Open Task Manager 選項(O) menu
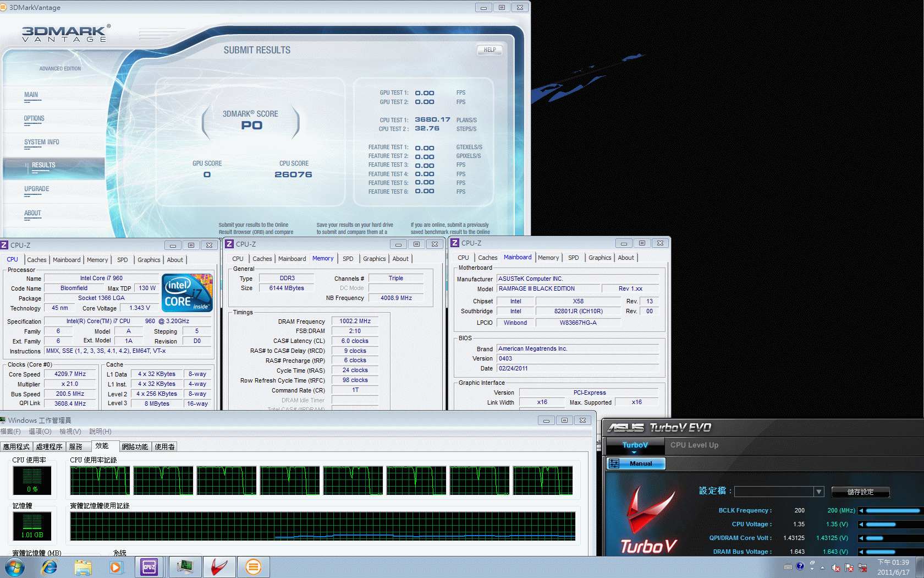 pyautogui.click(x=40, y=432)
